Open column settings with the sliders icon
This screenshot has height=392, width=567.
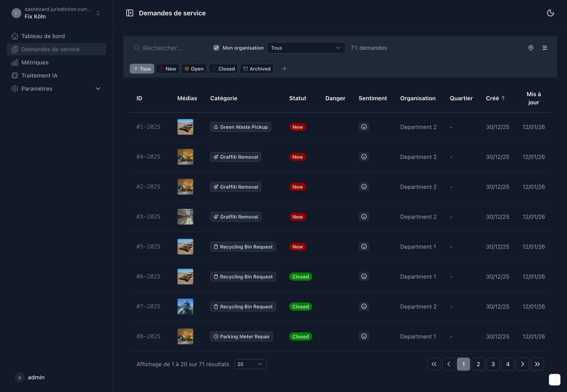[x=545, y=48]
